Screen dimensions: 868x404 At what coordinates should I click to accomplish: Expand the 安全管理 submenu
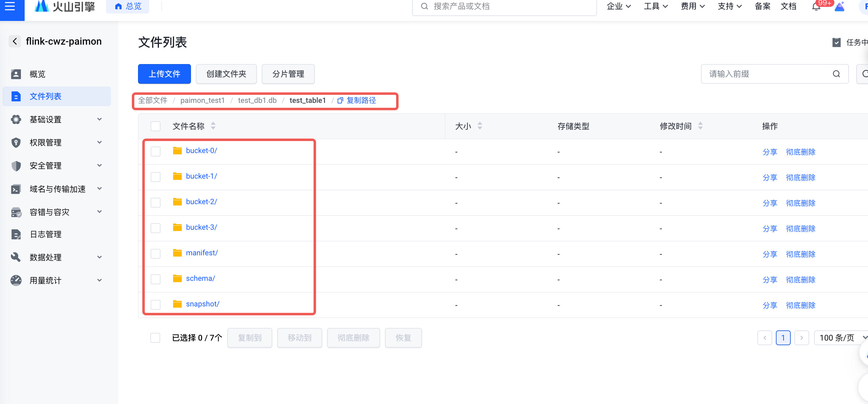point(99,165)
